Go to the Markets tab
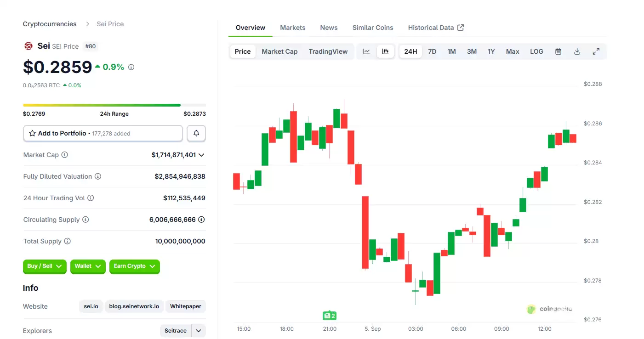The height and width of the screenshot is (339, 644). coord(292,28)
